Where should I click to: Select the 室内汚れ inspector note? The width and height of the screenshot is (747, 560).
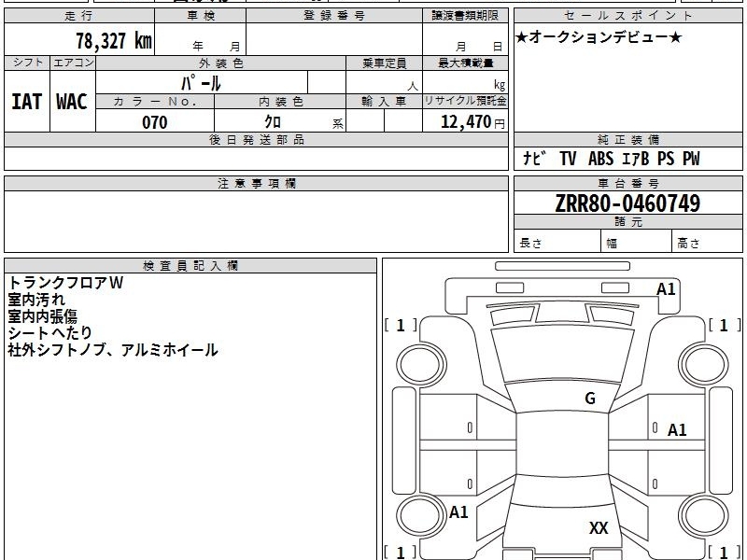coord(36,300)
